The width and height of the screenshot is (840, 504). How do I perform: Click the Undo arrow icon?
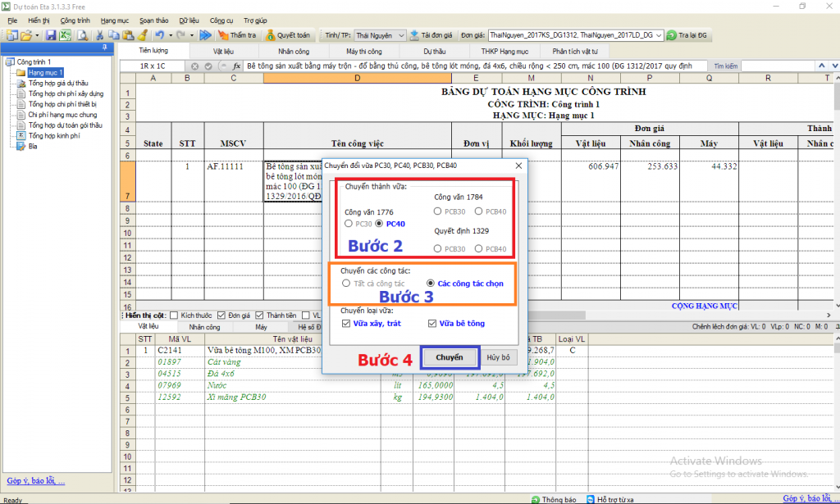click(x=159, y=35)
